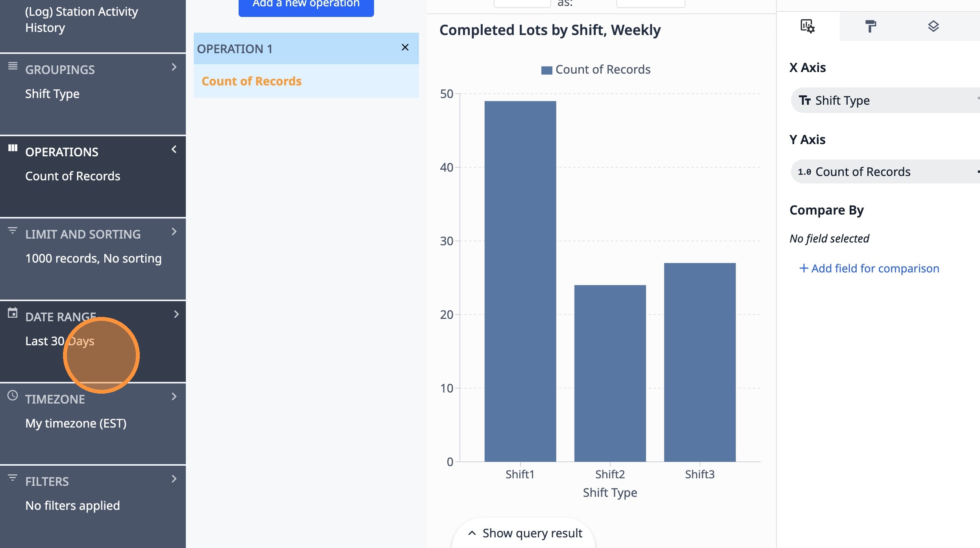Click the Timezone clock icon
The width and height of the screenshot is (980, 548).
13,395
